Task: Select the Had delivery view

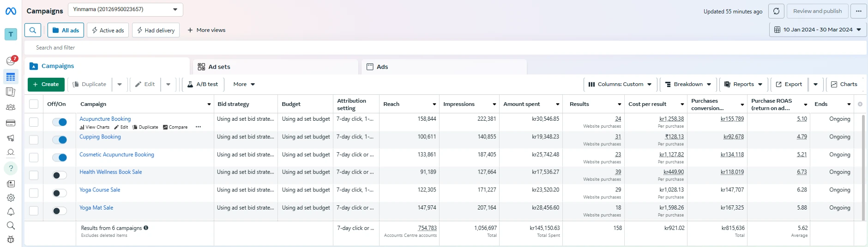Action: [156, 30]
